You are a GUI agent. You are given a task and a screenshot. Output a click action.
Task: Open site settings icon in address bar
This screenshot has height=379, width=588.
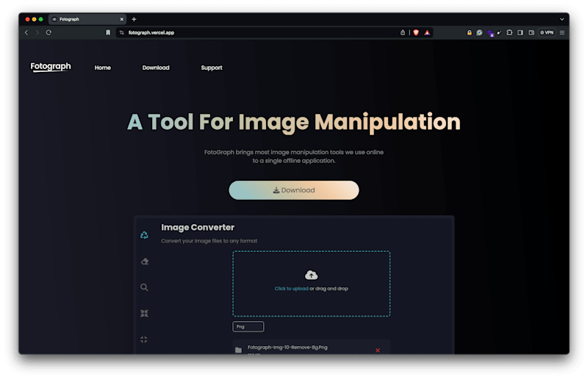121,32
